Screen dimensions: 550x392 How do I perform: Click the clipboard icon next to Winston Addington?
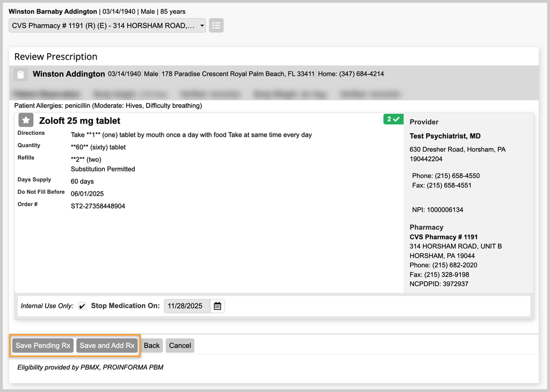click(x=20, y=75)
